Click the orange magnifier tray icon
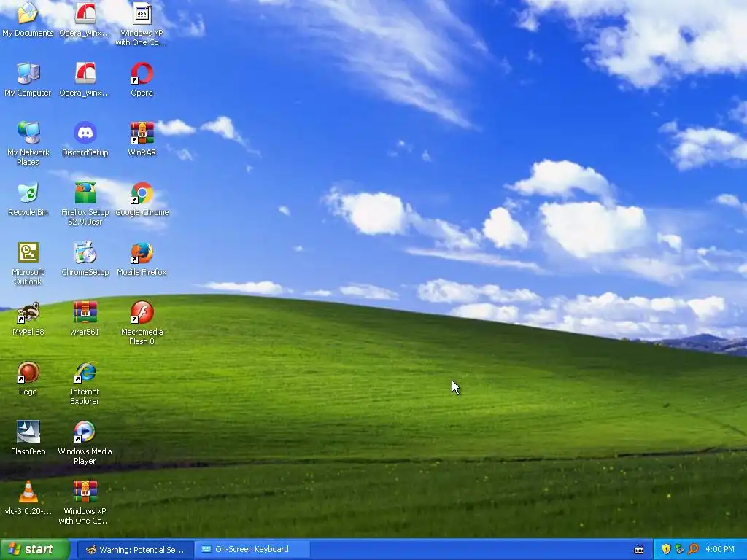The image size is (747, 560). tap(693, 550)
